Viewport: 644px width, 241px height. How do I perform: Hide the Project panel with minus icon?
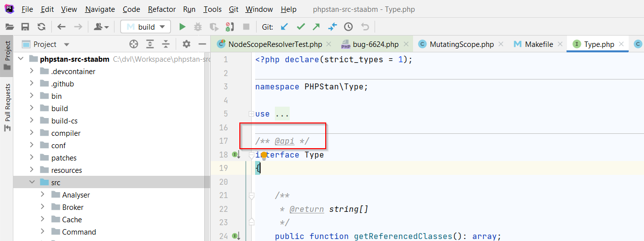coord(202,44)
